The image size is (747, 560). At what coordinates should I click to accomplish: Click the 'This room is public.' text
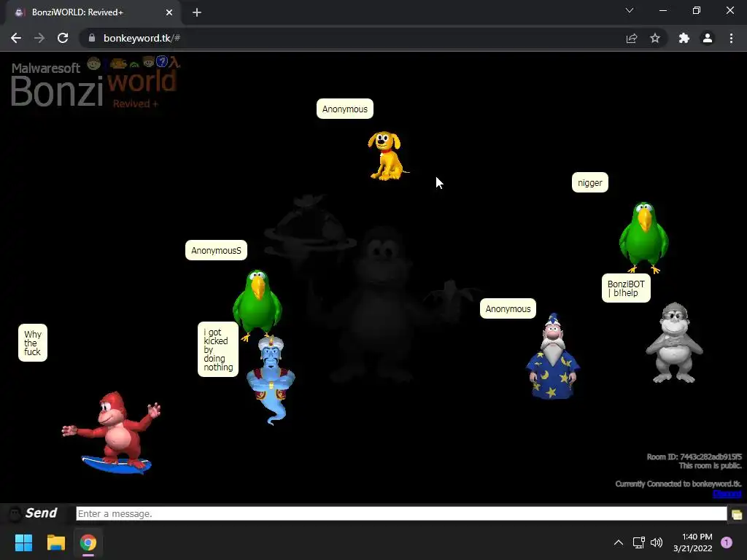click(711, 466)
